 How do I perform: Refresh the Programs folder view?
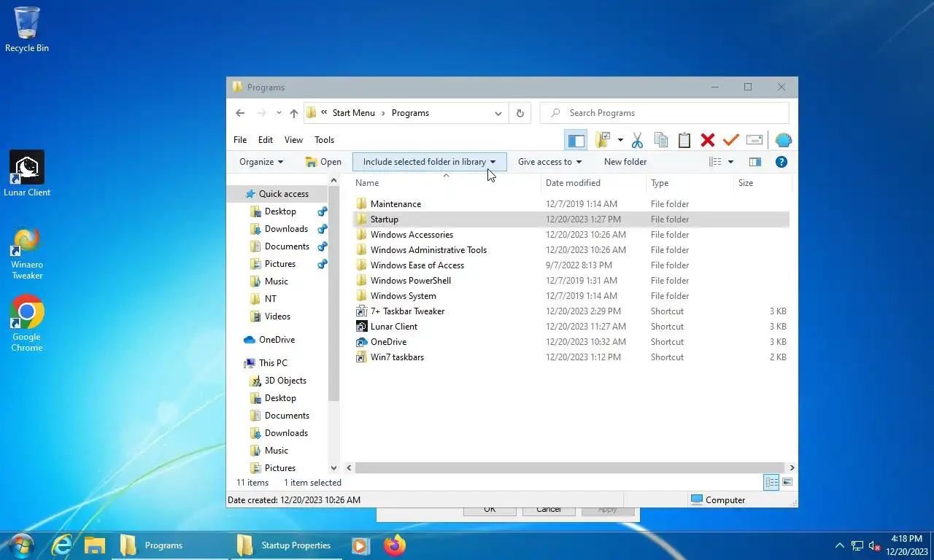point(520,113)
